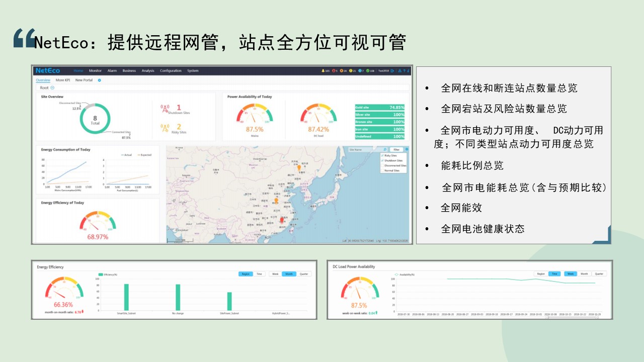Open the Business menu
Viewport: 644px width, 362px height.
(129, 71)
